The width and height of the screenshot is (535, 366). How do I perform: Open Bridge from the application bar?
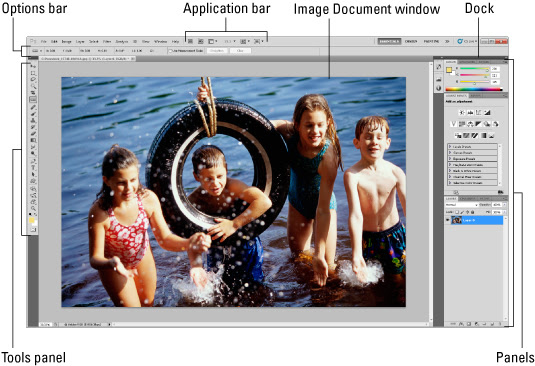(190, 41)
